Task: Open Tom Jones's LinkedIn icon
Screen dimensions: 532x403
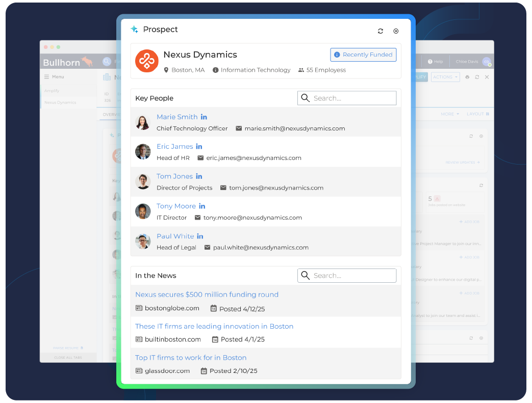Action: pos(199,176)
